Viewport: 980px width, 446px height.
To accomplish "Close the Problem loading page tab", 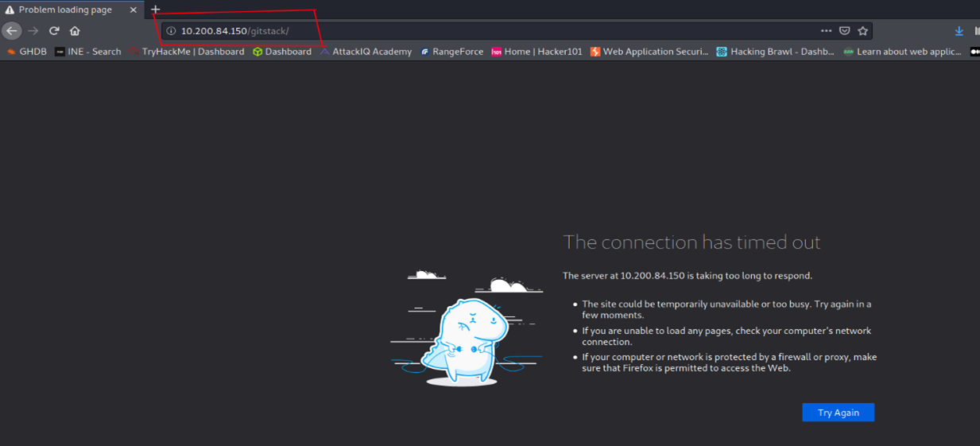I will point(134,10).
